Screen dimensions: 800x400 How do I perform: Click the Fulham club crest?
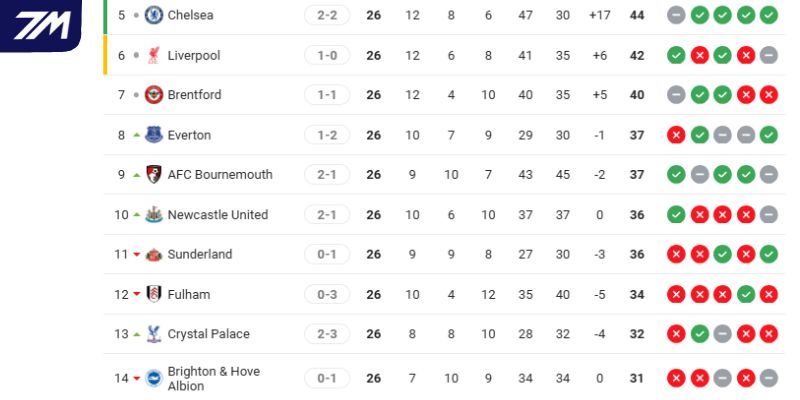point(154,294)
